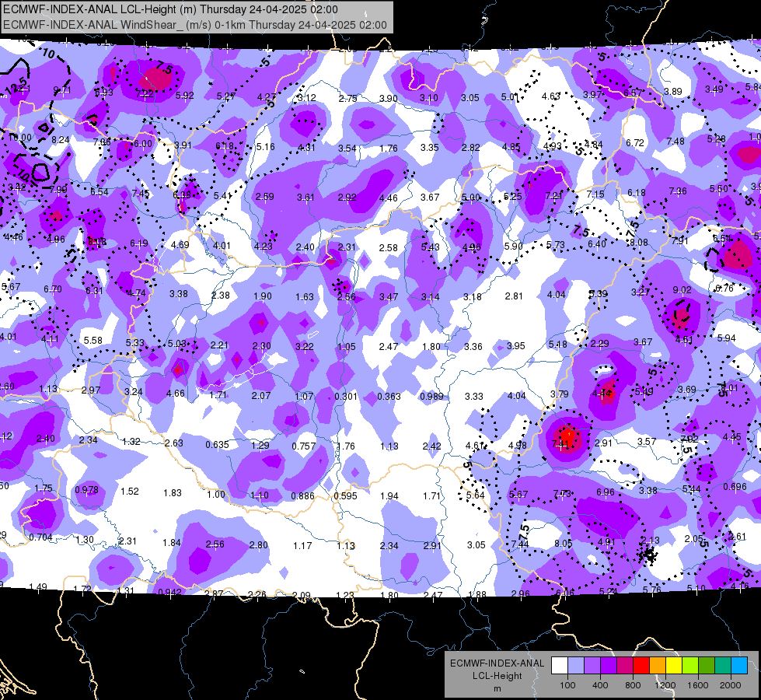The width and height of the screenshot is (761, 700).
Task: Click the wind shear value 3.22
Action: 304,346
